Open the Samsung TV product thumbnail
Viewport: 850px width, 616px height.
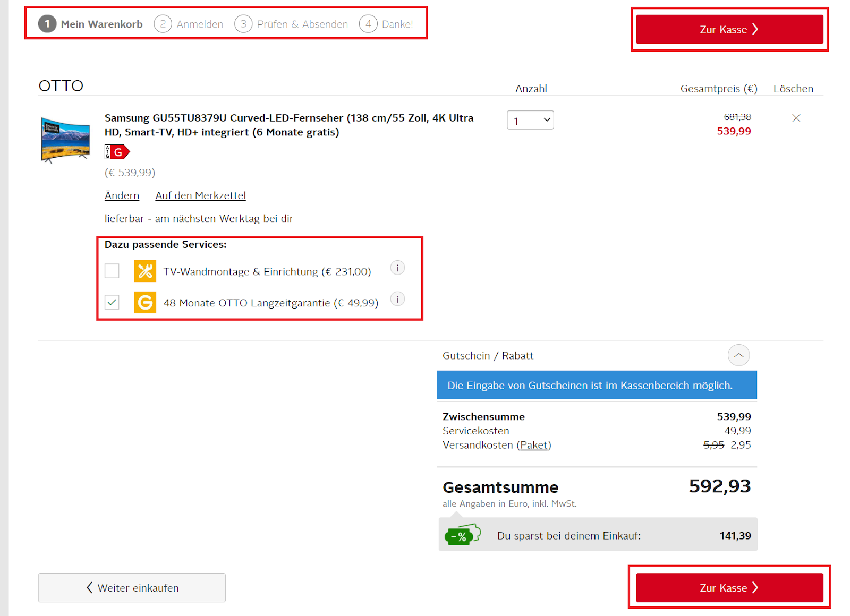click(65, 140)
